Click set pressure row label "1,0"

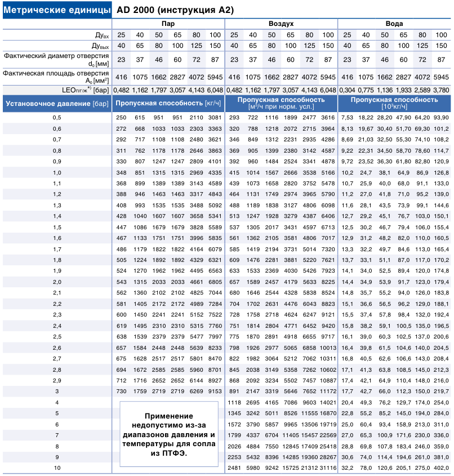pos(57,173)
